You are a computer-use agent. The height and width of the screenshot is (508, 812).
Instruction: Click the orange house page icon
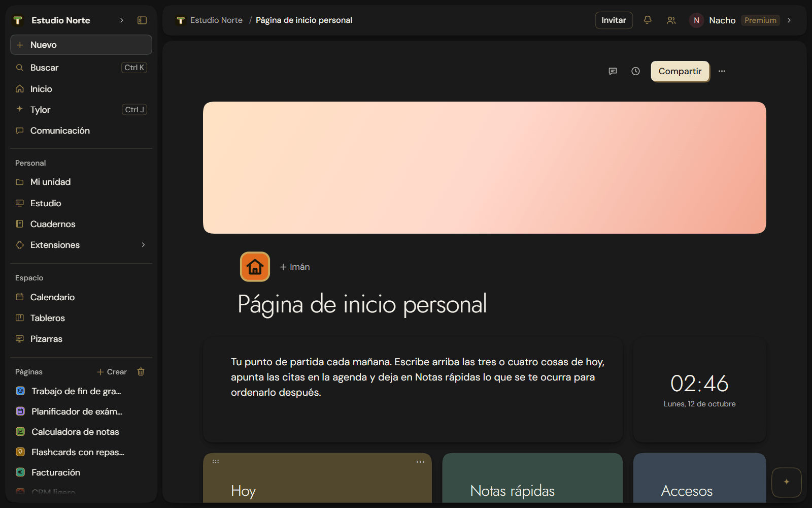(x=255, y=267)
